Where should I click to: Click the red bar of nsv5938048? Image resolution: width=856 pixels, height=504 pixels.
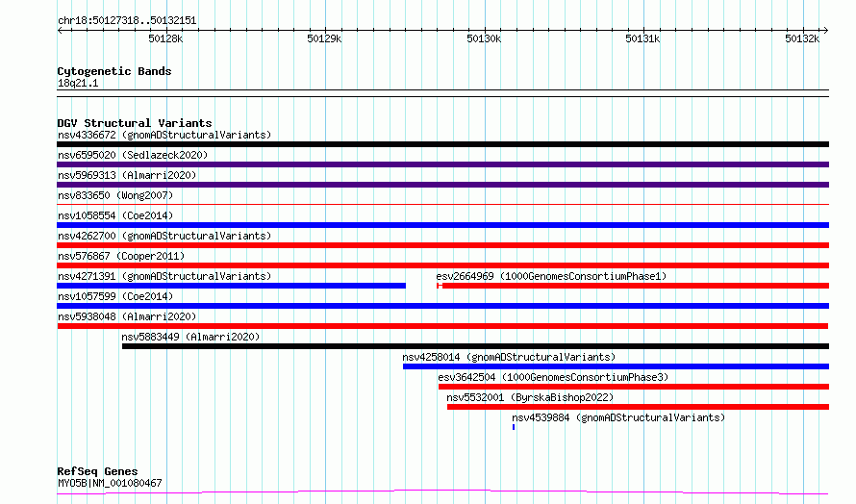tap(442, 326)
